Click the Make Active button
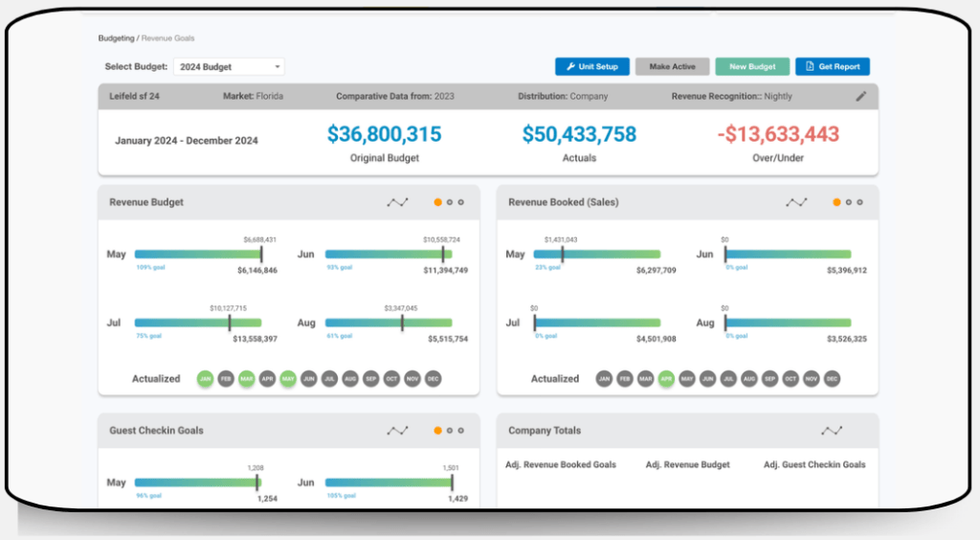 tap(672, 67)
